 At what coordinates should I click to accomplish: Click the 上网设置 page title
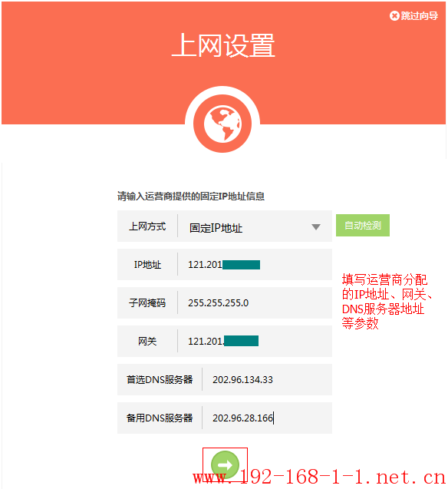(223, 45)
